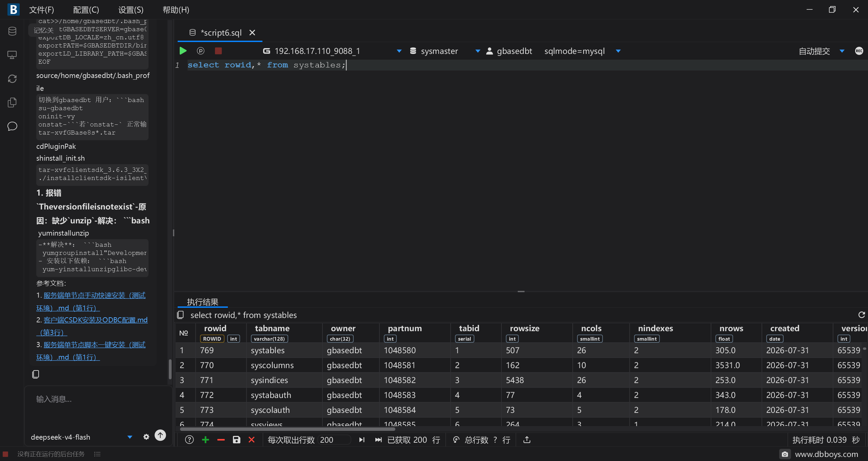Select the 执行结果 tab

pyautogui.click(x=203, y=302)
